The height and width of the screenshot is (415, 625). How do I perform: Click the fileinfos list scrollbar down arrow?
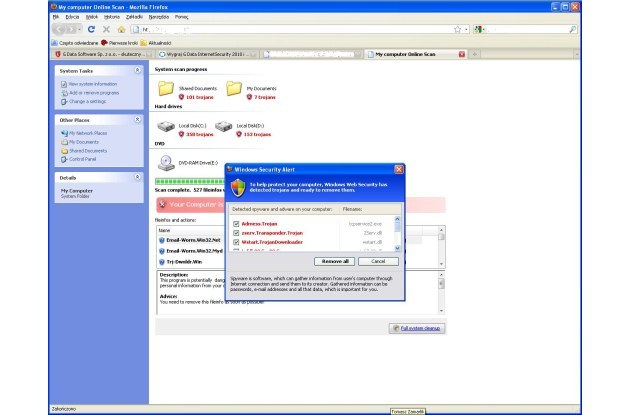[441, 264]
